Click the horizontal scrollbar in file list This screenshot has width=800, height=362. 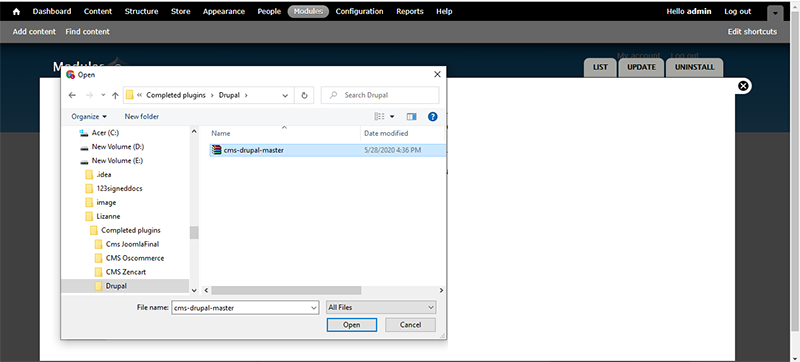click(286, 290)
